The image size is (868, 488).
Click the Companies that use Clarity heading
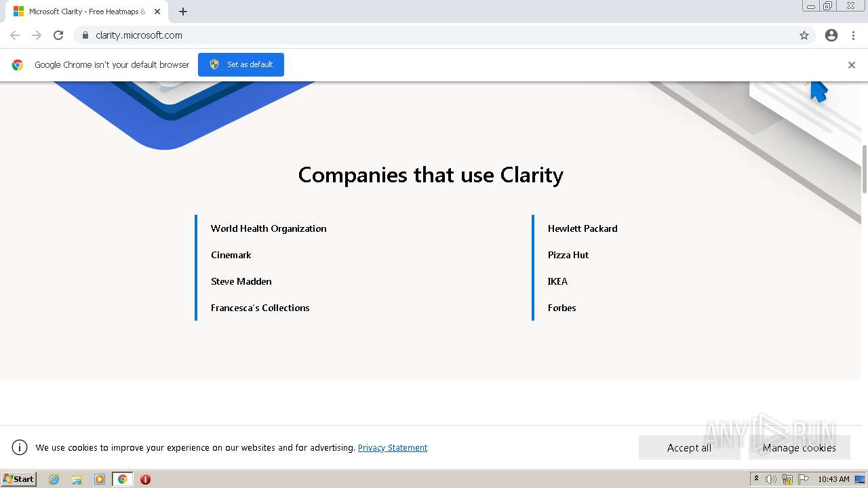coord(431,175)
